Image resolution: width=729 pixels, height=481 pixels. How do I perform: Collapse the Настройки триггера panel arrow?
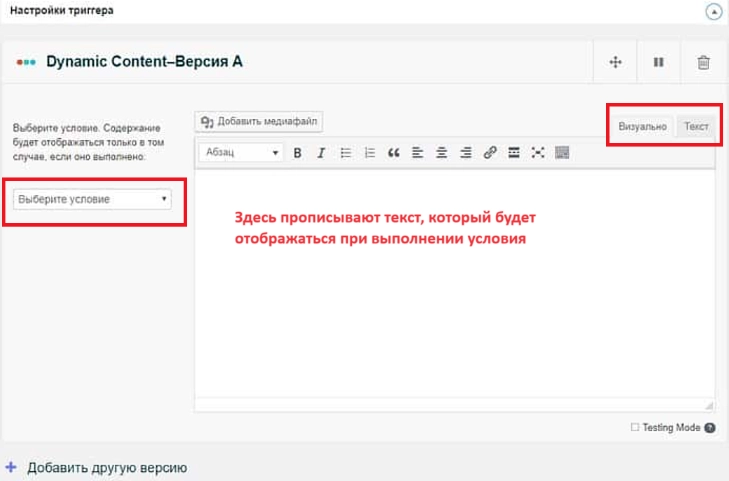tap(713, 12)
